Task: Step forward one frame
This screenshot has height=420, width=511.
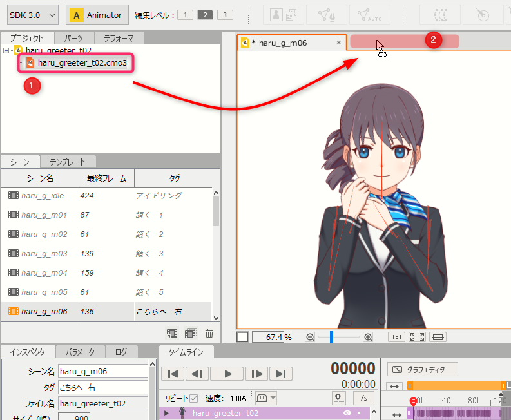Action: (256, 374)
